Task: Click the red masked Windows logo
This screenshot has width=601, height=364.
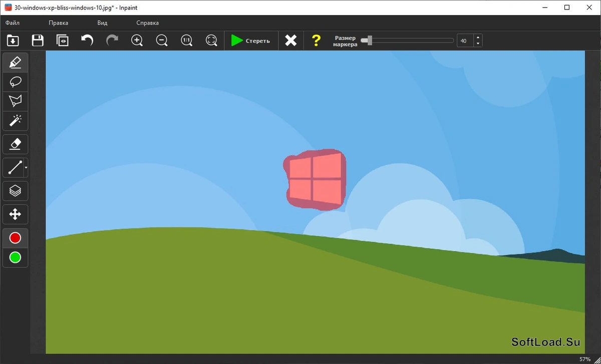Action: coord(315,179)
